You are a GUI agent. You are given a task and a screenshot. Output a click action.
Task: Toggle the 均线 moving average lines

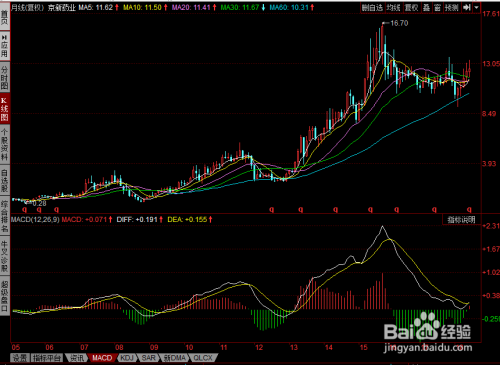[x=393, y=7]
